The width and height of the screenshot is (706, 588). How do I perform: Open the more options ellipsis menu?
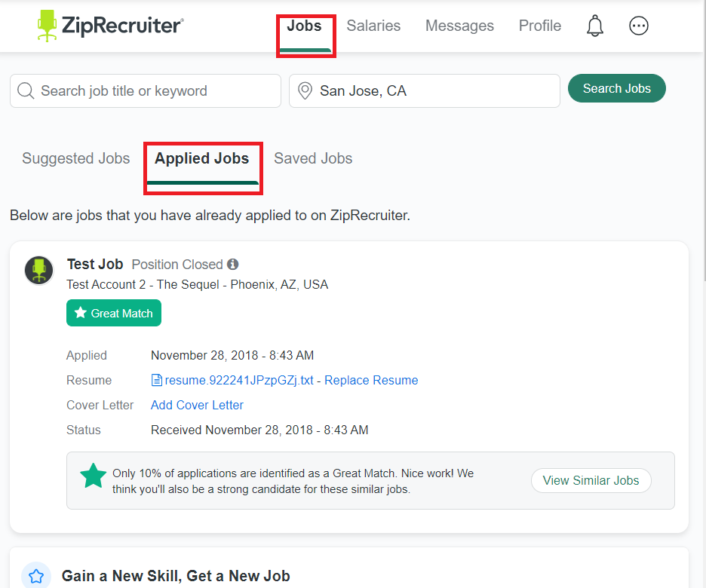tap(639, 25)
